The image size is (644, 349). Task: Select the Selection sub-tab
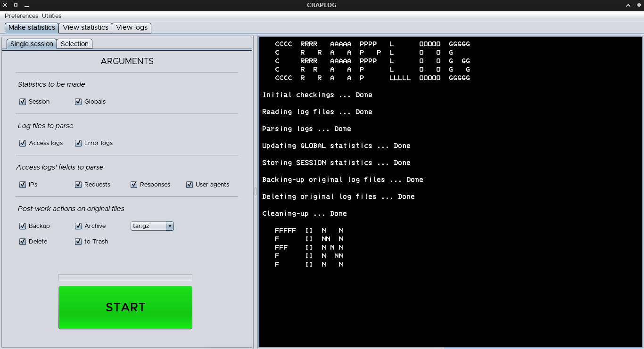click(74, 44)
